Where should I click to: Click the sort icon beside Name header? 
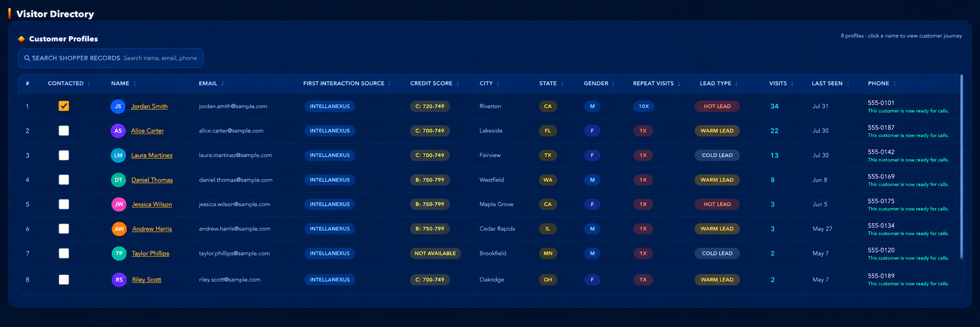134,84
